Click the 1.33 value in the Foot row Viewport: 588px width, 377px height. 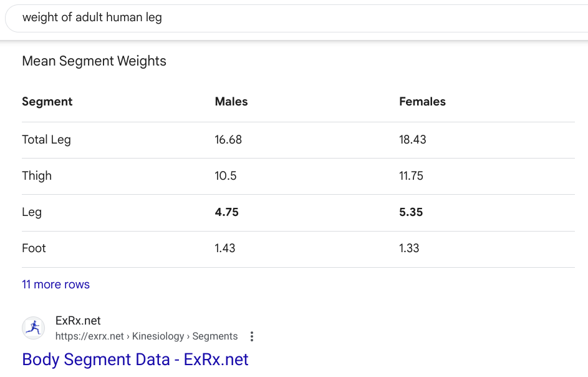pos(408,248)
